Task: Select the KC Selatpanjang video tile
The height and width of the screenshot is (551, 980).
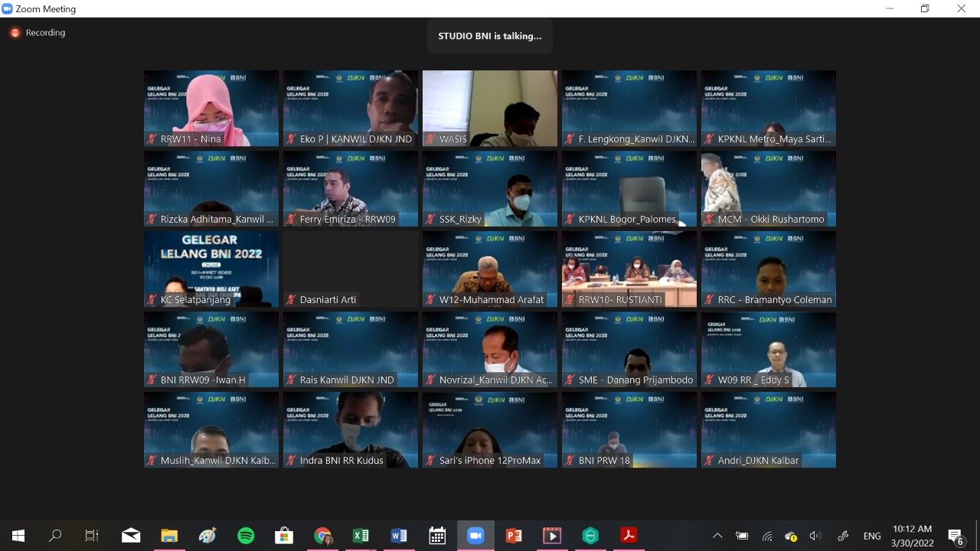Action: pyautogui.click(x=211, y=268)
